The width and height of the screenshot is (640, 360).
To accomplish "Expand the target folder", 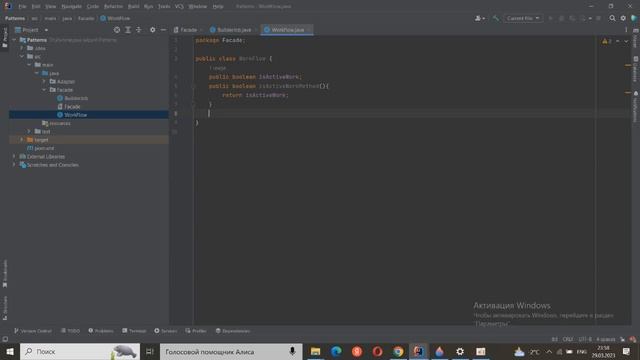I will 22,140.
